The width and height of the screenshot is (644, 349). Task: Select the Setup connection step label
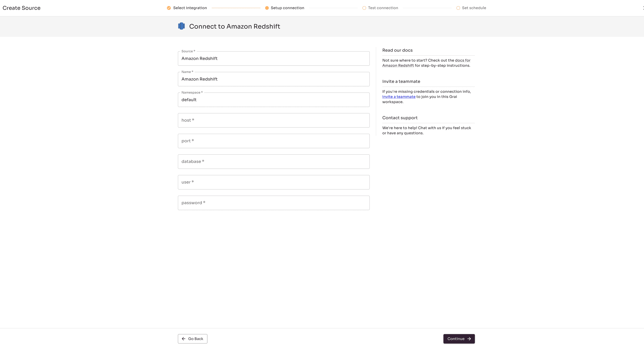tap(287, 8)
